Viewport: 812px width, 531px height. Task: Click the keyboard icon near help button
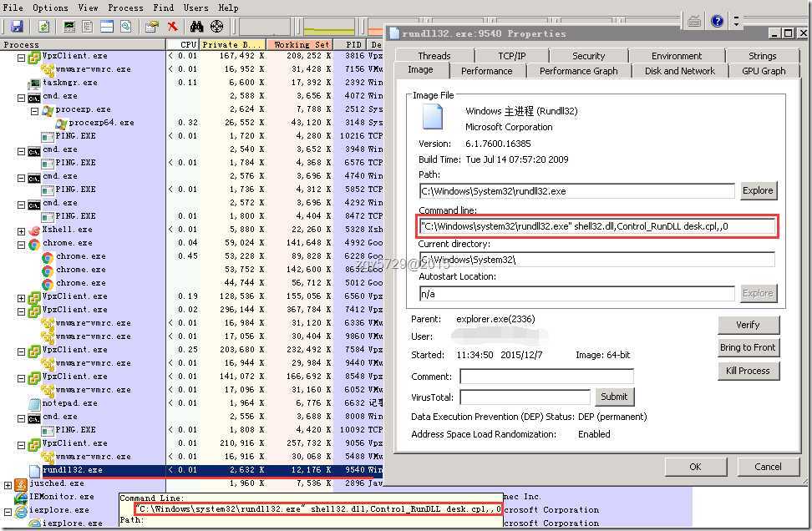click(694, 21)
